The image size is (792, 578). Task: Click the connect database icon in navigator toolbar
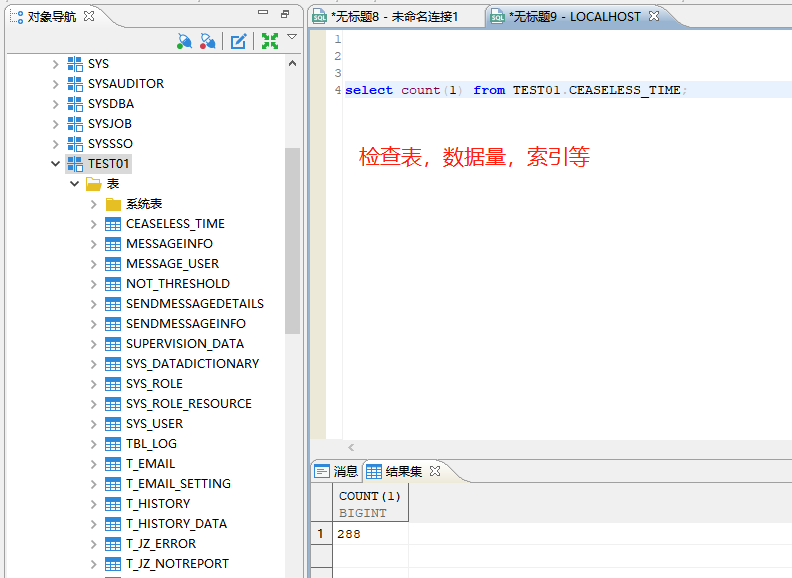[184, 41]
